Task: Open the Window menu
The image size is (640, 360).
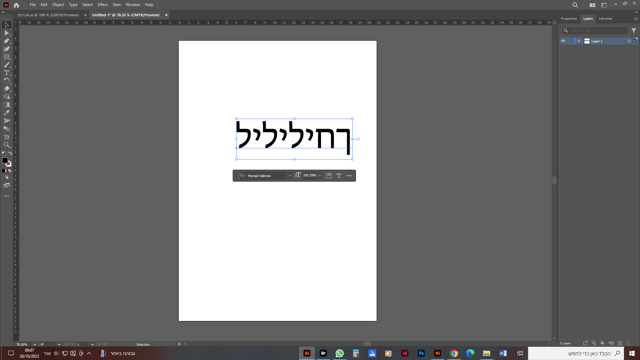Action: point(133,5)
